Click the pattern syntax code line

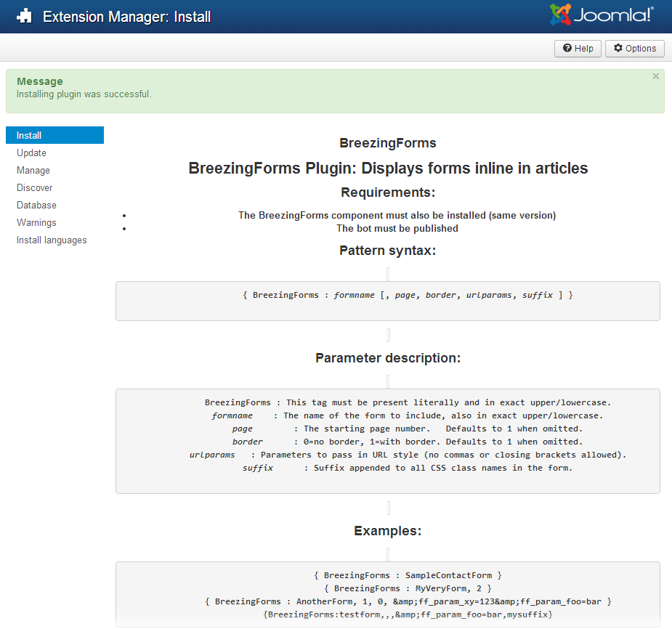pyautogui.click(x=408, y=295)
